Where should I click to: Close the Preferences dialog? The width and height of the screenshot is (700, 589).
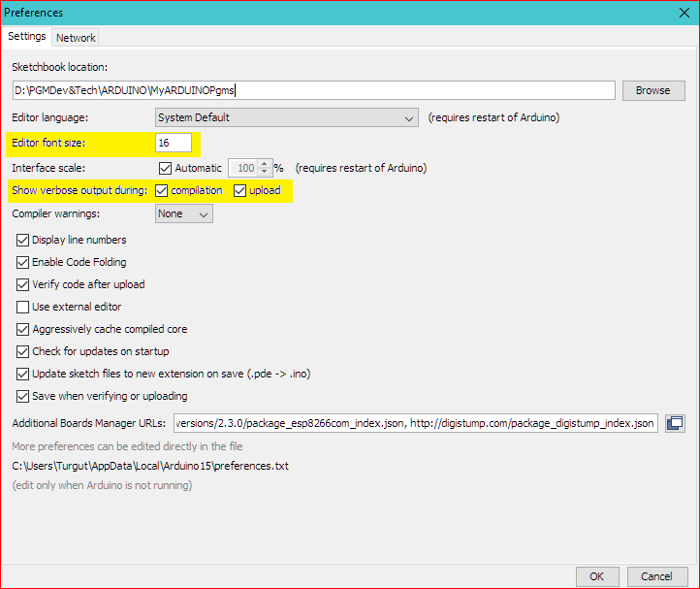(684, 13)
